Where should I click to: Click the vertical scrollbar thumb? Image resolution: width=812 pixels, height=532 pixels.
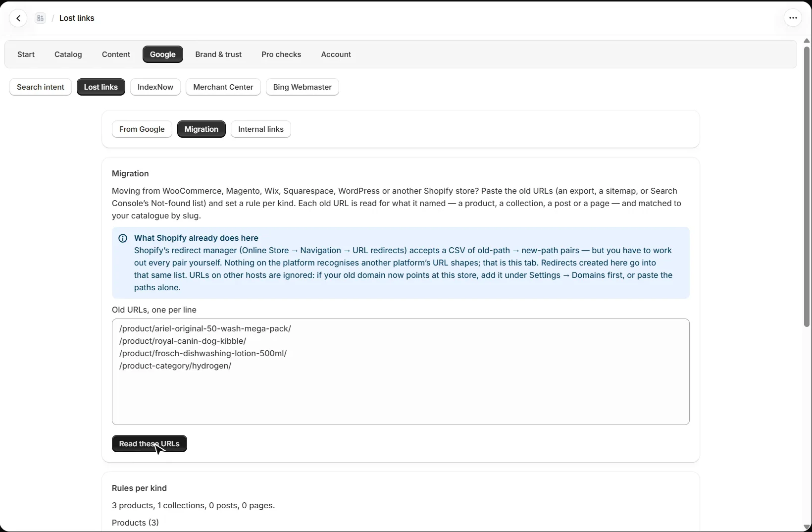pyautogui.click(x=807, y=186)
